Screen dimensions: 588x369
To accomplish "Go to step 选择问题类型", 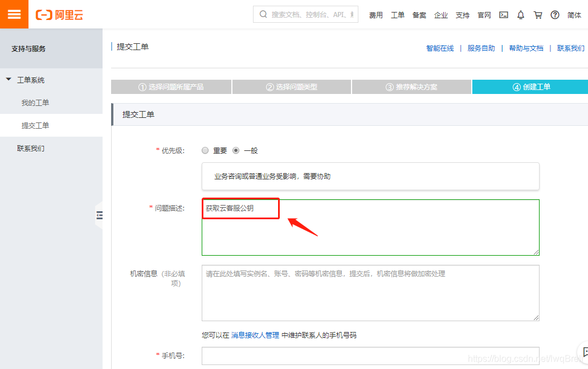I will (x=291, y=87).
